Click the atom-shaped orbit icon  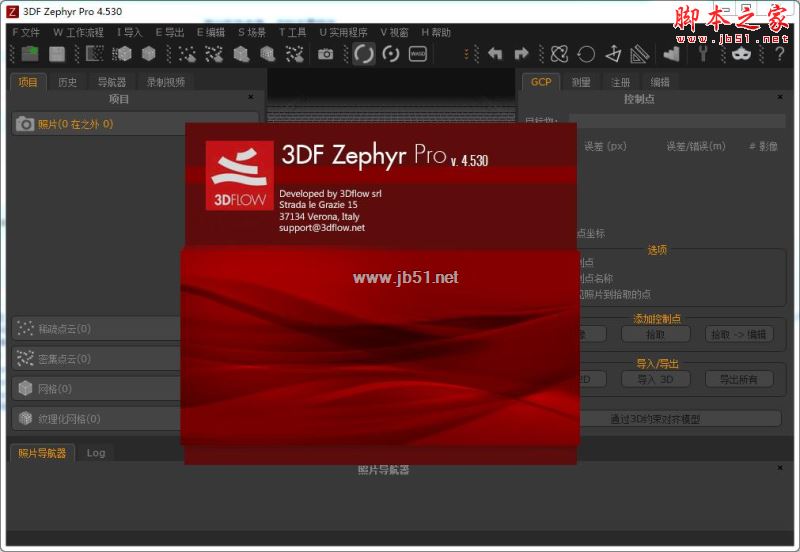559,54
